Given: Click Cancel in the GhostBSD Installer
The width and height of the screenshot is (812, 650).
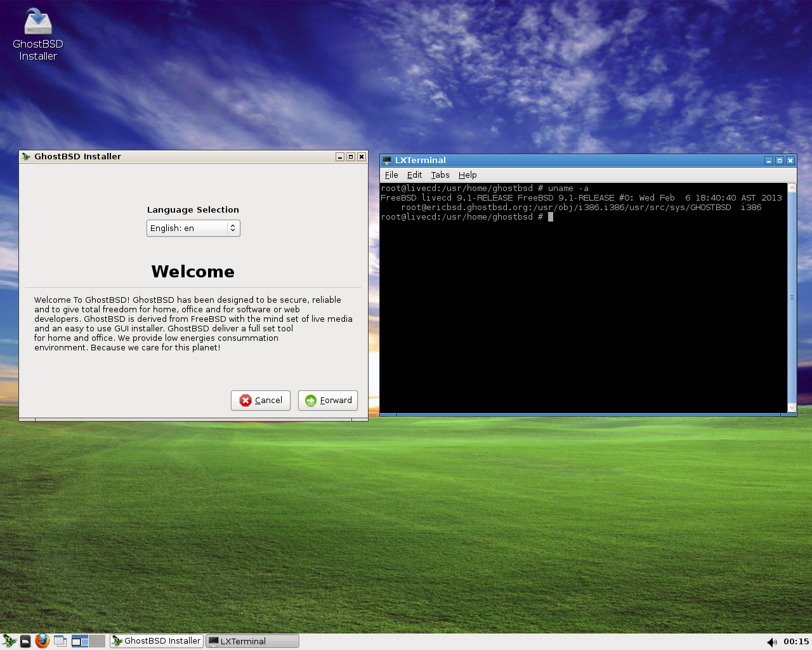Looking at the screenshot, I should pyautogui.click(x=261, y=401).
